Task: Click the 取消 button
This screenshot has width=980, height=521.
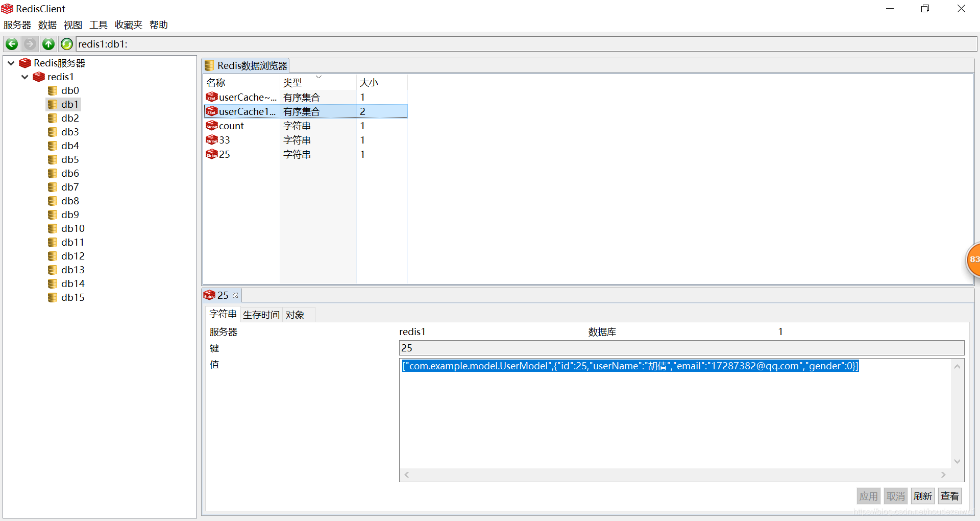Action: [896, 496]
